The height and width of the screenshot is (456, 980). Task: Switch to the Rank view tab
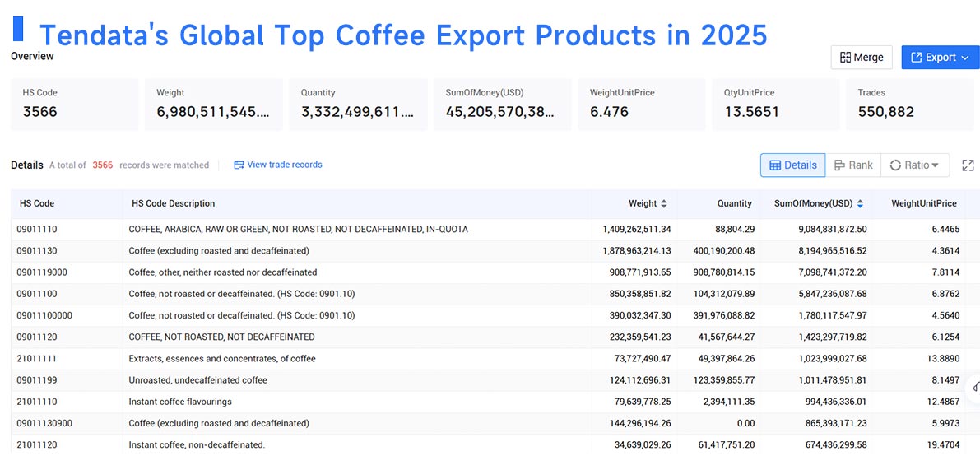(x=853, y=165)
